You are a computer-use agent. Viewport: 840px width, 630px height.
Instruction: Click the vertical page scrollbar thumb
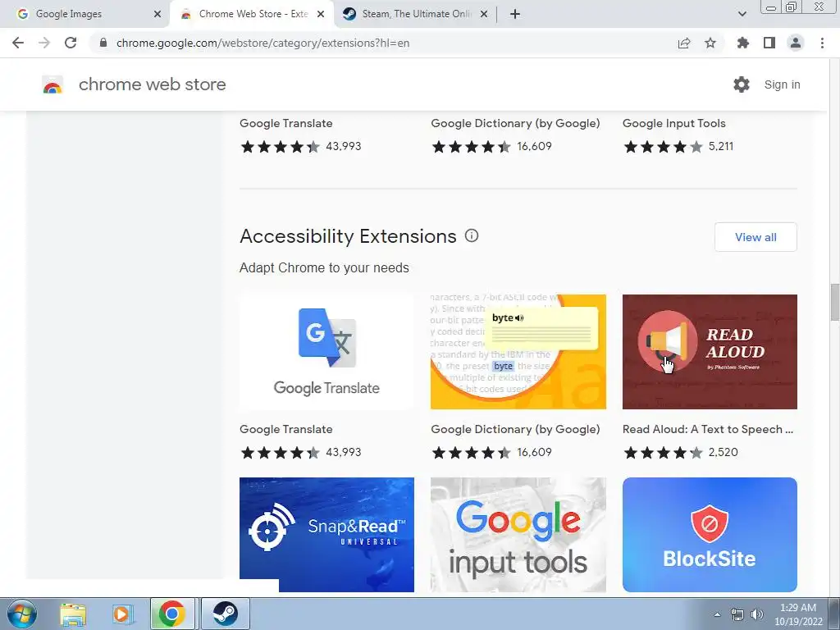835,302
